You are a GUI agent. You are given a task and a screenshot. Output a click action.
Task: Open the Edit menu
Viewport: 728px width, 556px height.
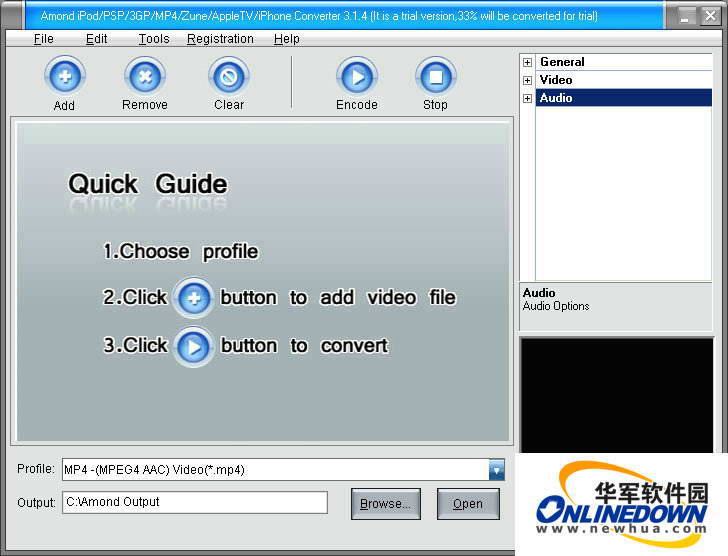(97, 39)
